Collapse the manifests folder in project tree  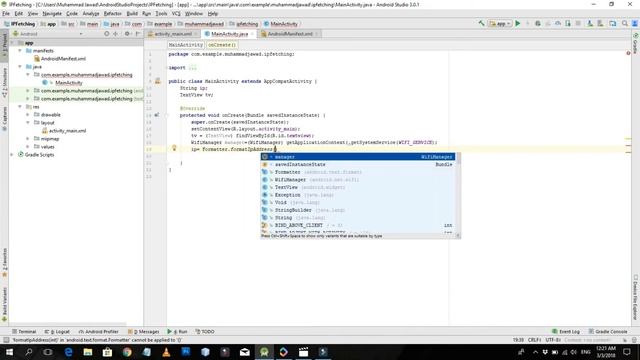coord(20,51)
